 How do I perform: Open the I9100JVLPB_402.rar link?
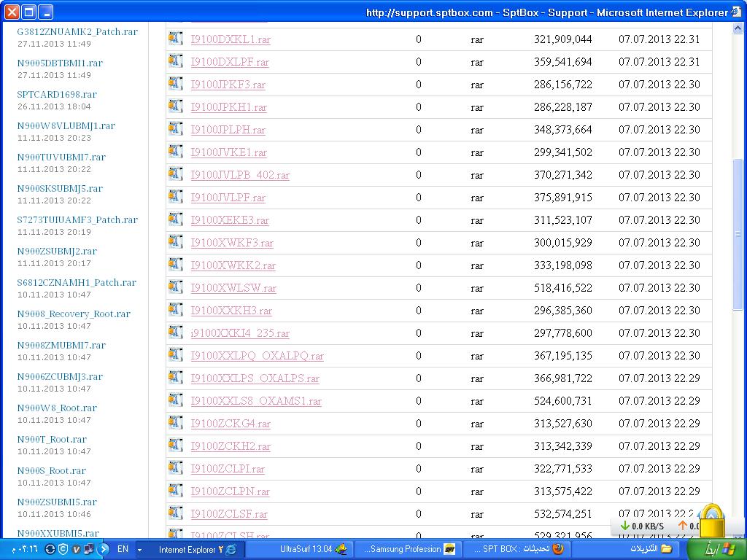point(240,175)
